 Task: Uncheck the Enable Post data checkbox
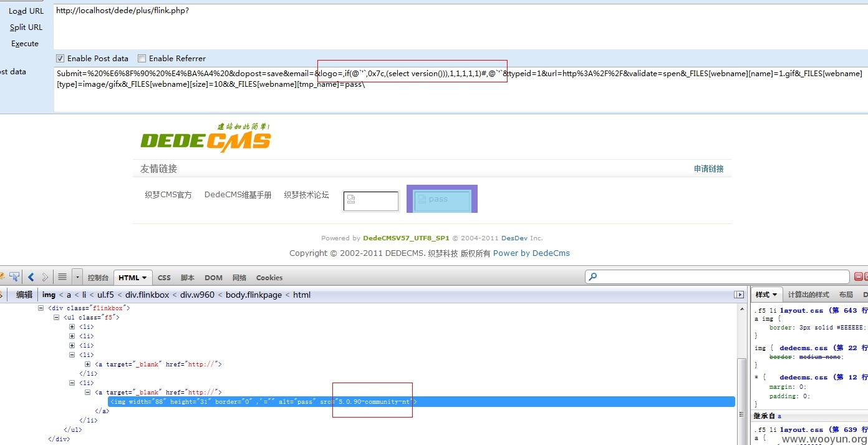tap(60, 58)
